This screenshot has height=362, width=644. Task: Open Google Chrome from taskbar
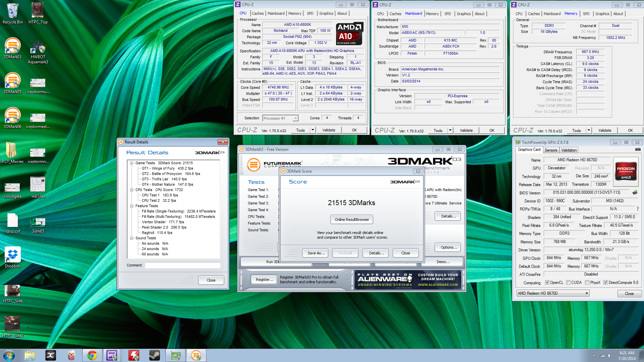pyautogui.click(x=92, y=355)
